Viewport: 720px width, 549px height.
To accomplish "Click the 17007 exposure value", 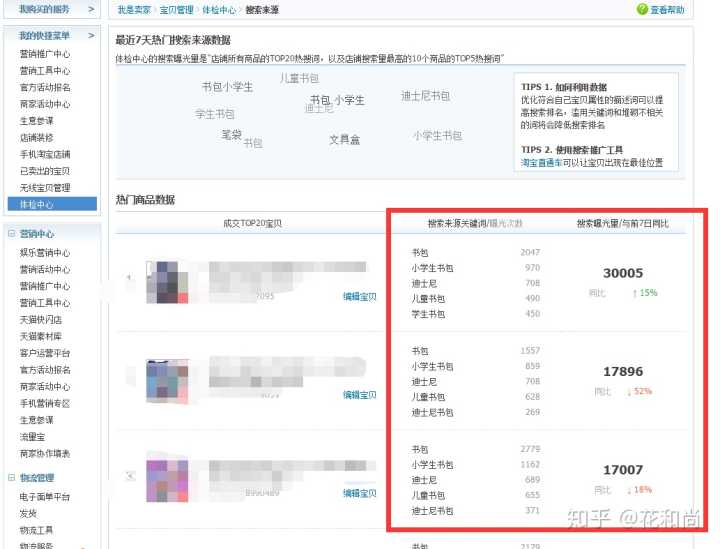I will pos(623,470).
